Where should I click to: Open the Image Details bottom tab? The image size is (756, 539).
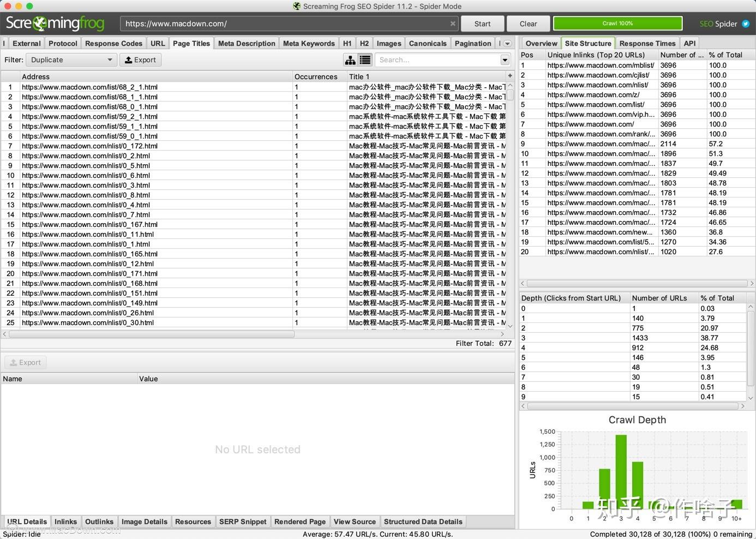(145, 522)
